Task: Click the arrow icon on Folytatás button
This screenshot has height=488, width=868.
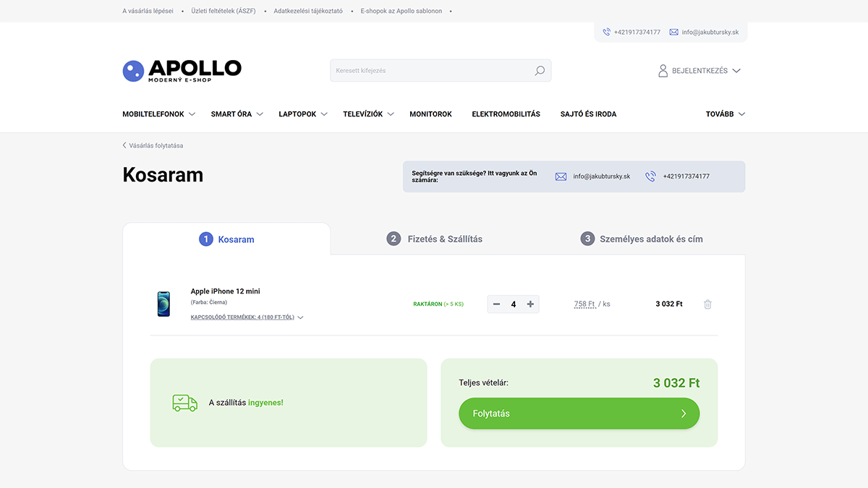Action: (684, 414)
